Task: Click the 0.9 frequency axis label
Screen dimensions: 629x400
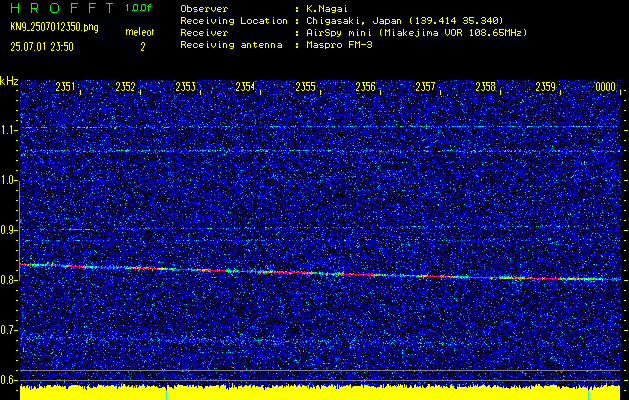Action: 7,230
